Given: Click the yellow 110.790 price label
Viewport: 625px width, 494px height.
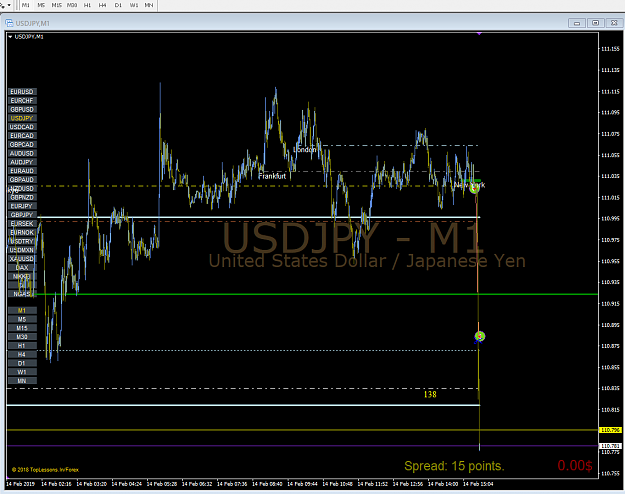Looking at the screenshot, I should [610, 430].
